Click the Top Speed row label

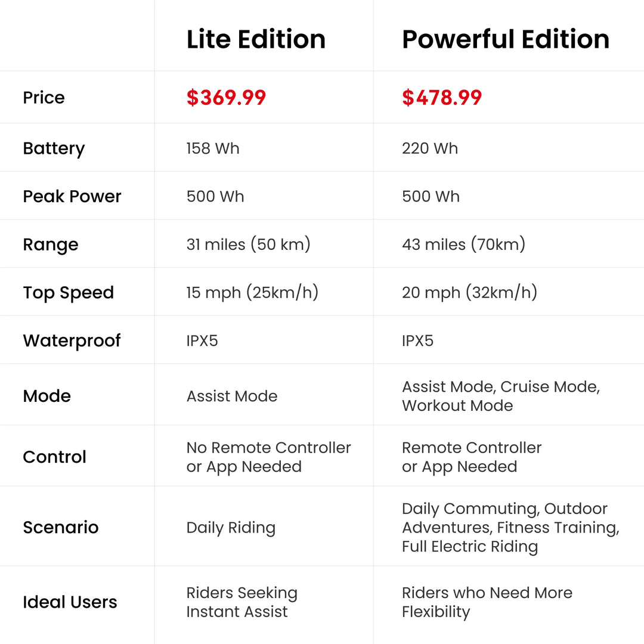[68, 293]
